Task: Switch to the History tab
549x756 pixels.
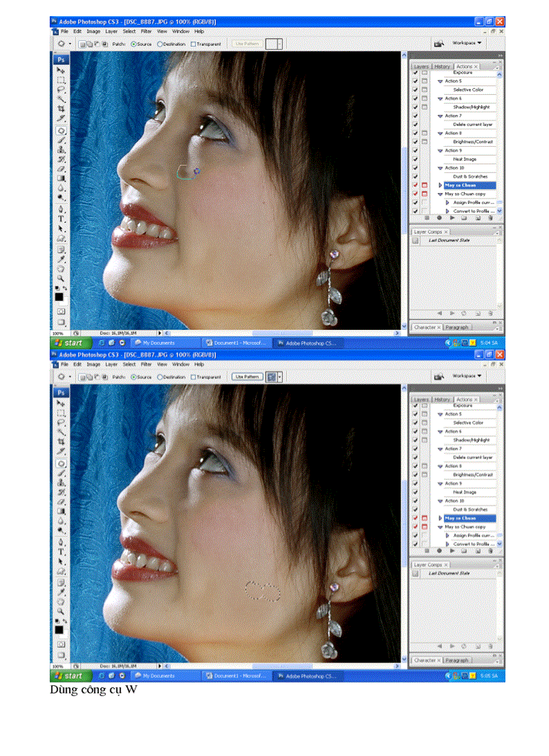Action: point(441,66)
